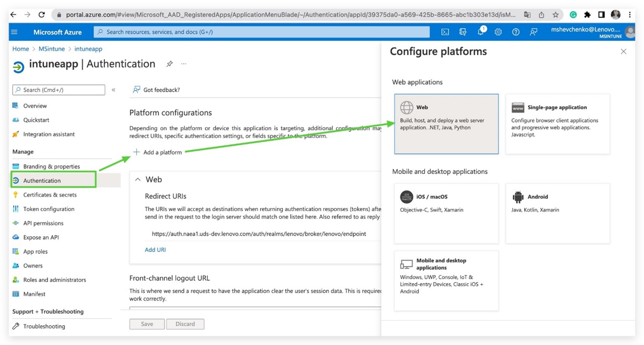Go back with browser back arrow
Viewport: 644px width, 345px height.
(x=14, y=14)
